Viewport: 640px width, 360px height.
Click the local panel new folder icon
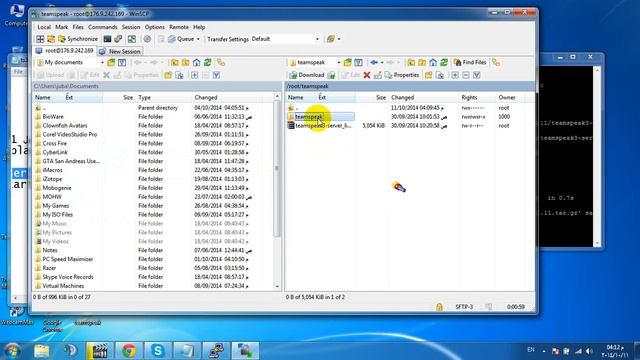coord(168,75)
